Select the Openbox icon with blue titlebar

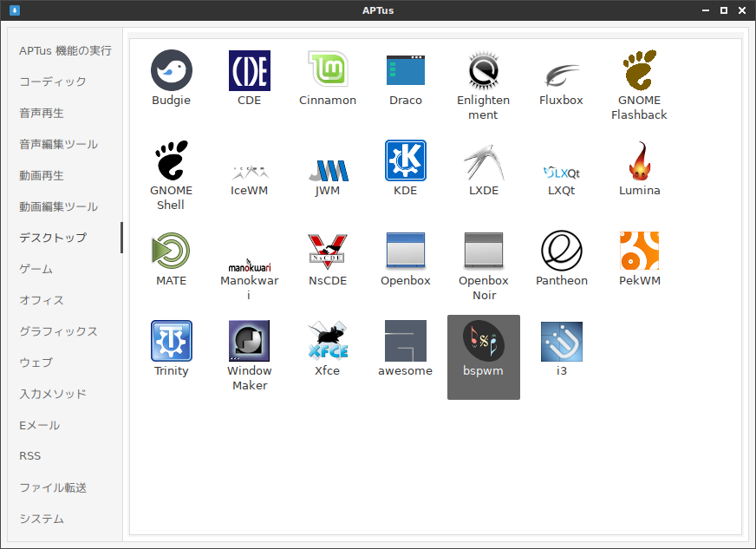[x=406, y=250]
